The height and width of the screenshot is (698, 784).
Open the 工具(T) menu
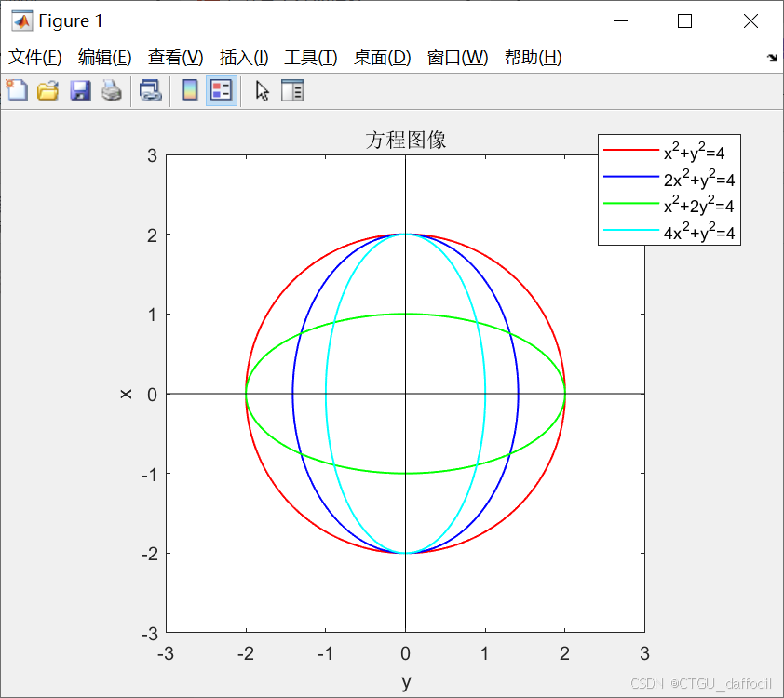click(x=310, y=58)
